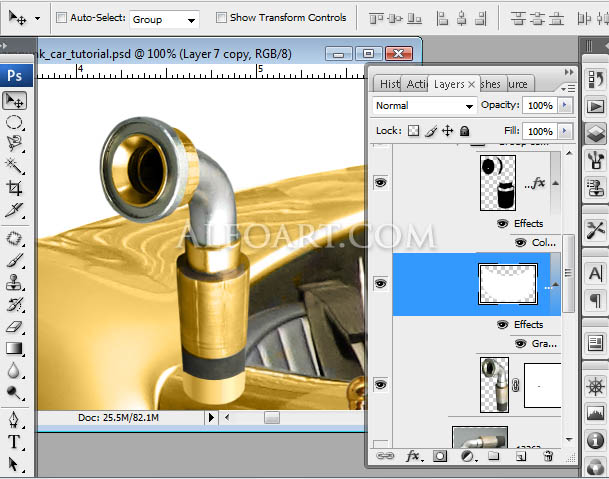Select the Slice tool
Viewport: 609px width, 479px height.
tap(15, 210)
